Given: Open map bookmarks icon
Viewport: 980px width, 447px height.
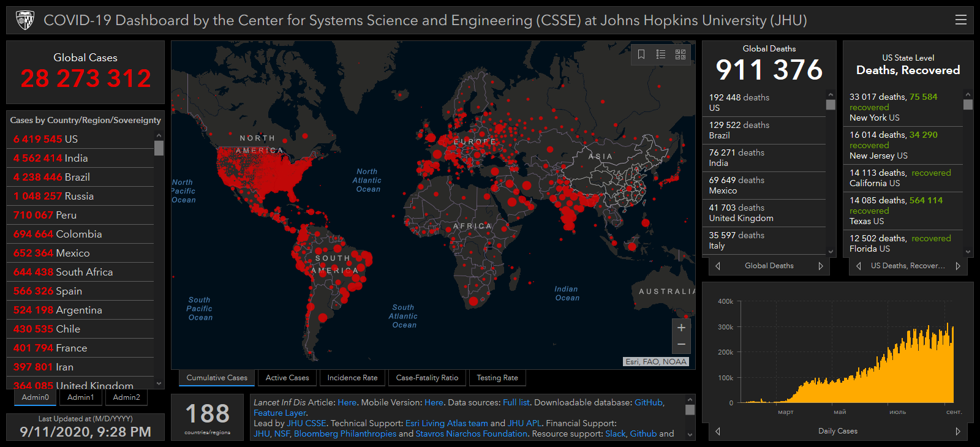Looking at the screenshot, I should [x=641, y=54].
